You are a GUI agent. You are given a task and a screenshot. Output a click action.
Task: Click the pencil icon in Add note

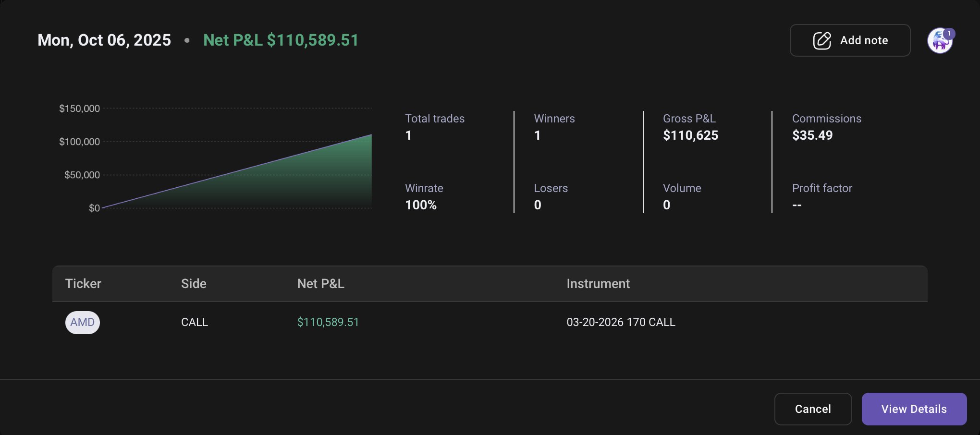(821, 41)
